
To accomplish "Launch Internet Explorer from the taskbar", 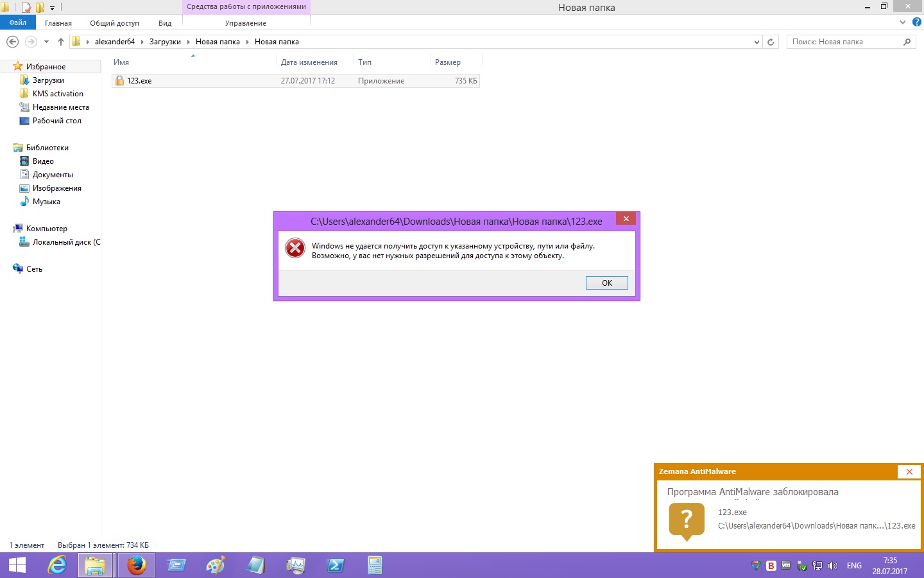I will 57,566.
